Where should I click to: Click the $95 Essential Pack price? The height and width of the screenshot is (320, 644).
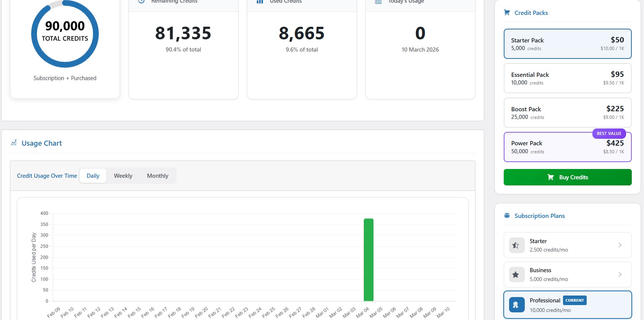[x=617, y=74]
